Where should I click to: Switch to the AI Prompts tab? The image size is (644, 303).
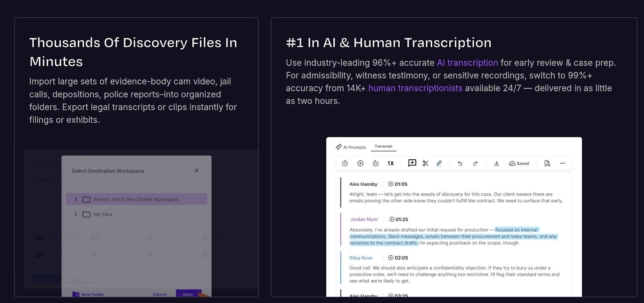(x=351, y=147)
